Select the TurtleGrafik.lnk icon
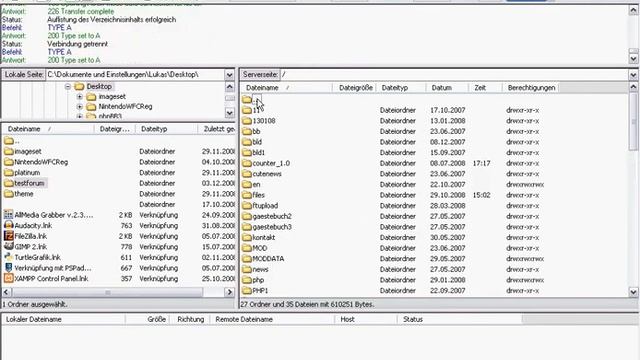The image size is (640, 360). tap(9, 257)
